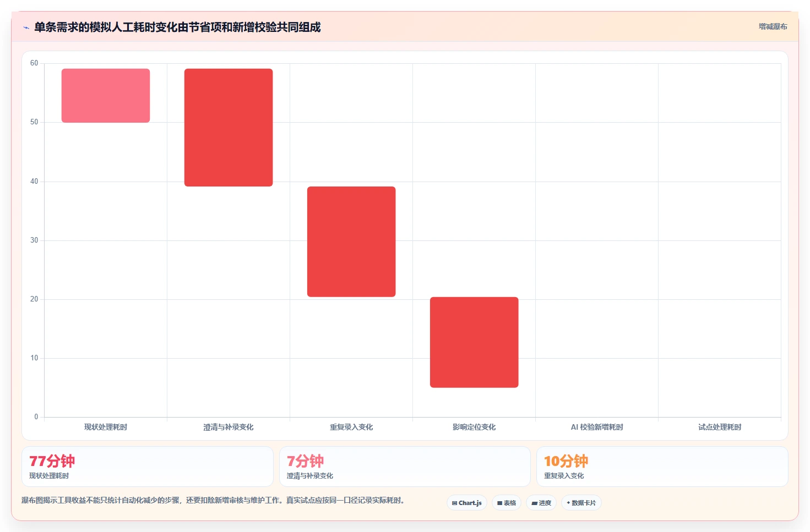Click the 影响定位变化 x-axis label
Image resolution: width=810 pixels, height=532 pixels.
pyautogui.click(x=474, y=427)
